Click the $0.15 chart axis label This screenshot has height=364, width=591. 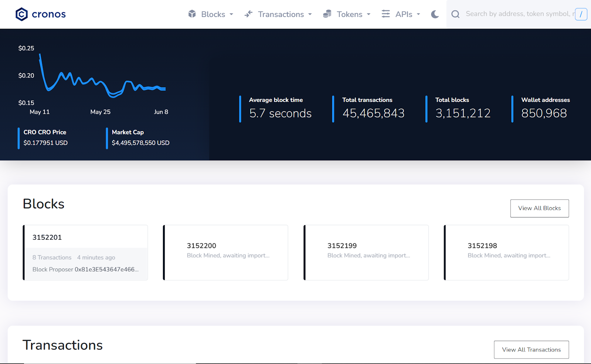(26, 103)
